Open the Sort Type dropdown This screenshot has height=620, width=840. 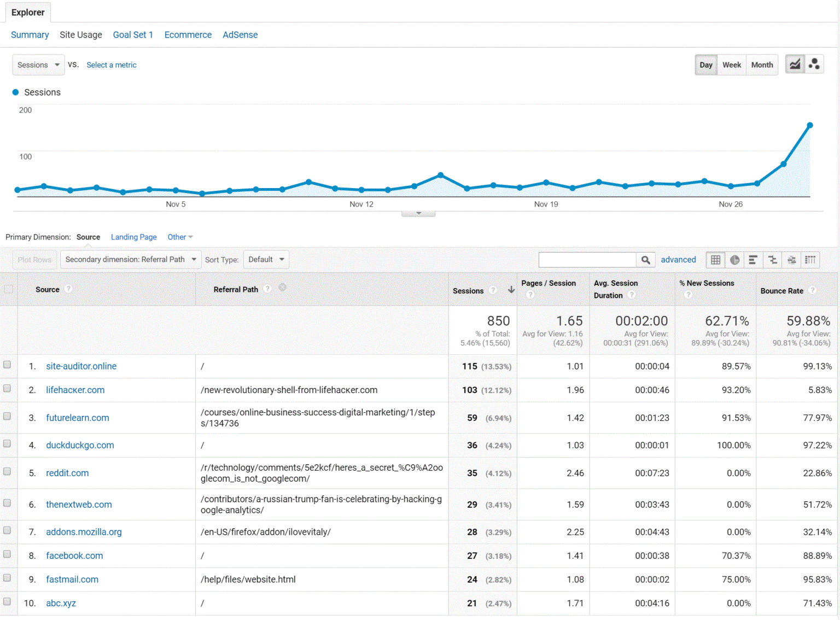coord(266,259)
